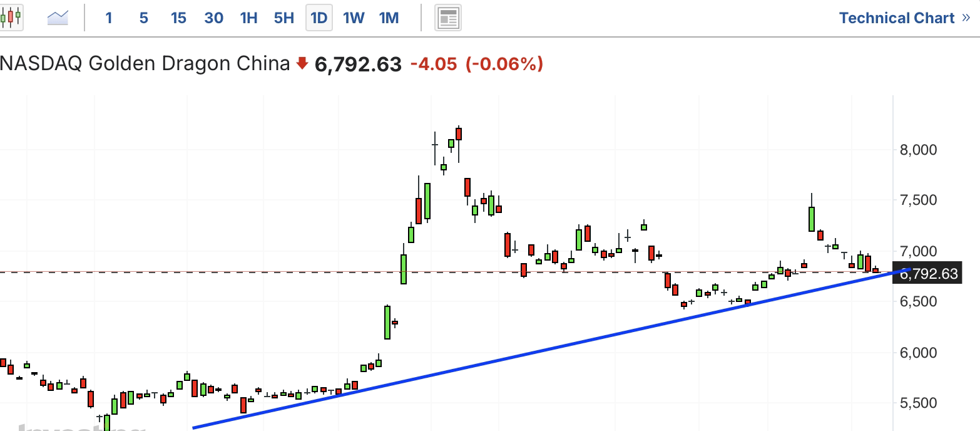The width and height of the screenshot is (980, 431).
Task: Select the 5 minute interval
Action: point(143,18)
